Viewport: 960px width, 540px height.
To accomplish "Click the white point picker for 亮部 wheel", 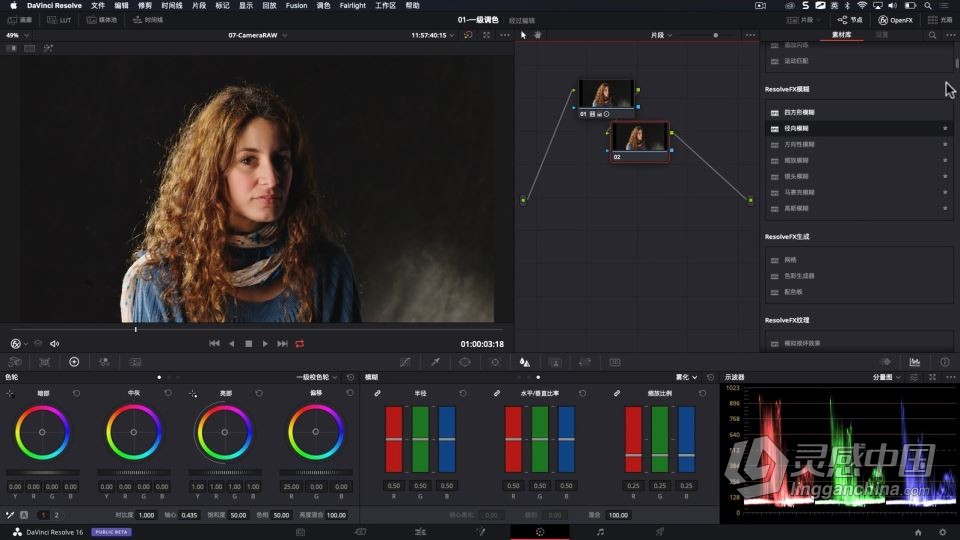I will (193, 394).
